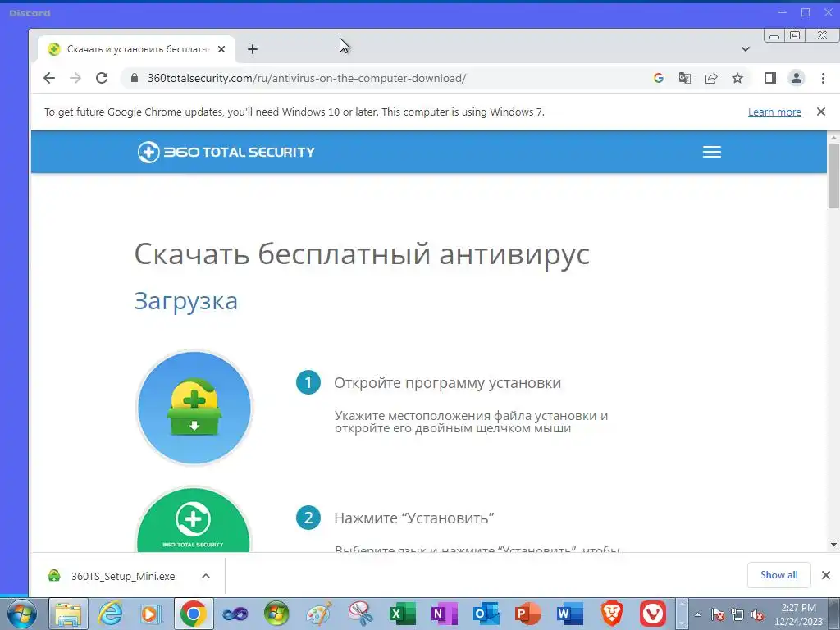Launch PowerPoint from the taskbar
Screen dimensions: 840x630
point(528,614)
